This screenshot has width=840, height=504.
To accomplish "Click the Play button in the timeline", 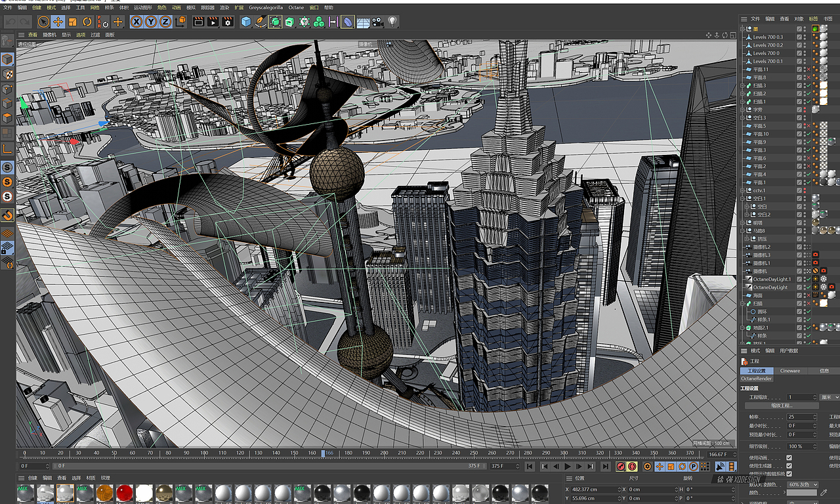I will (x=568, y=467).
